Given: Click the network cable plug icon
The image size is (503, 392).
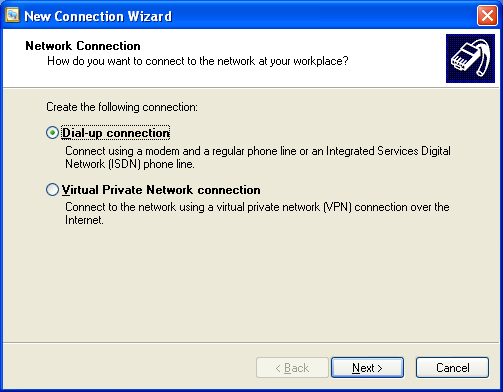Looking at the screenshot, I should pyautogui.click(x=470, y=58).
